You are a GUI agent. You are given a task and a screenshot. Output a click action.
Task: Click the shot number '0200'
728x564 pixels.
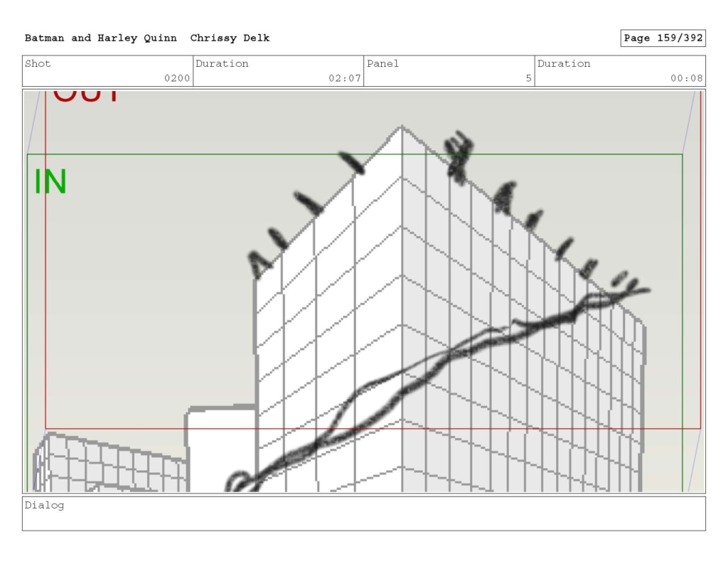[x=177, y=78]
